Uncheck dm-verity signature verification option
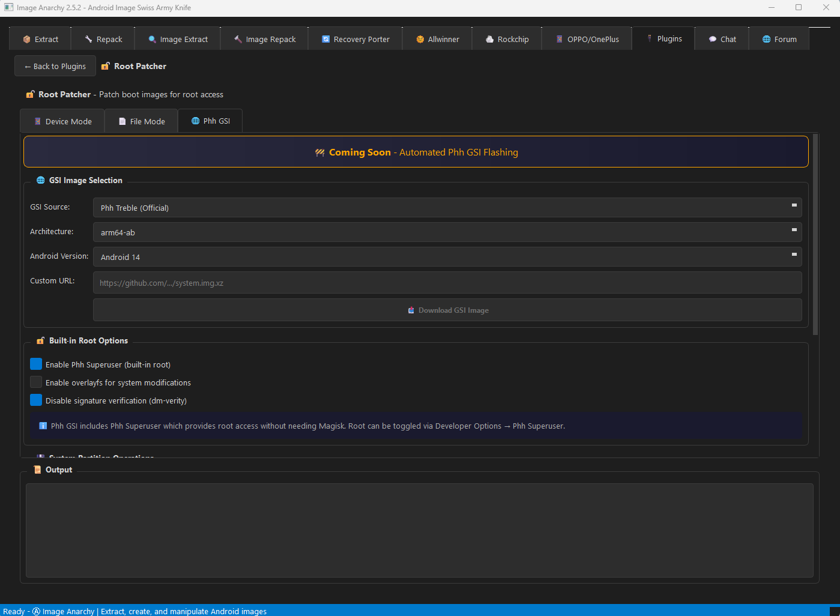Viewport: 840px width, 616px height. [36, 400]
